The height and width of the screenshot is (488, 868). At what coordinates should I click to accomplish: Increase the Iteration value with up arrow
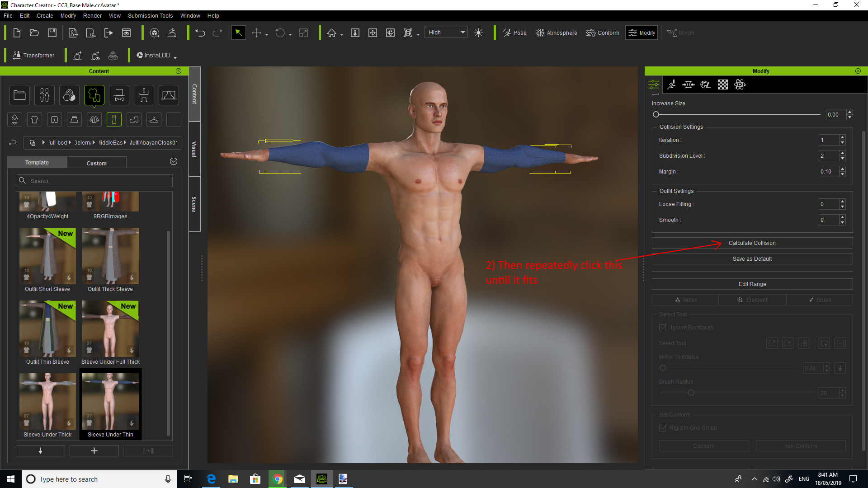[842, 137]
